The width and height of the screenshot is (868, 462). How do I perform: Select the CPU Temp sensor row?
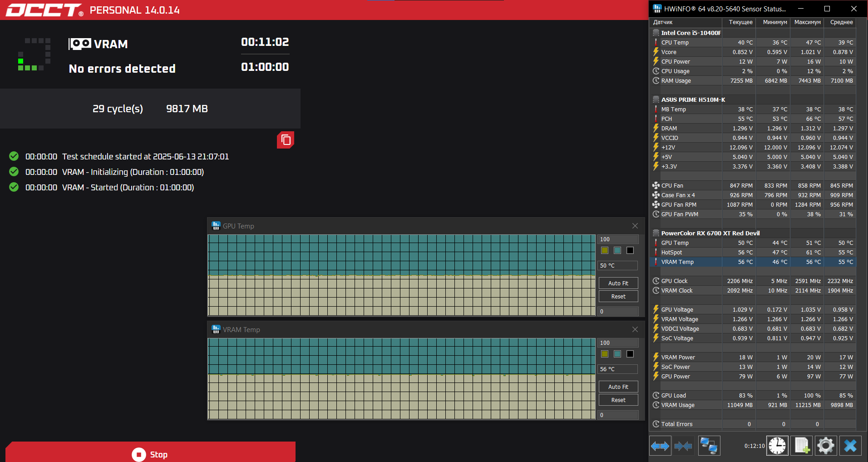coord(753,42)
